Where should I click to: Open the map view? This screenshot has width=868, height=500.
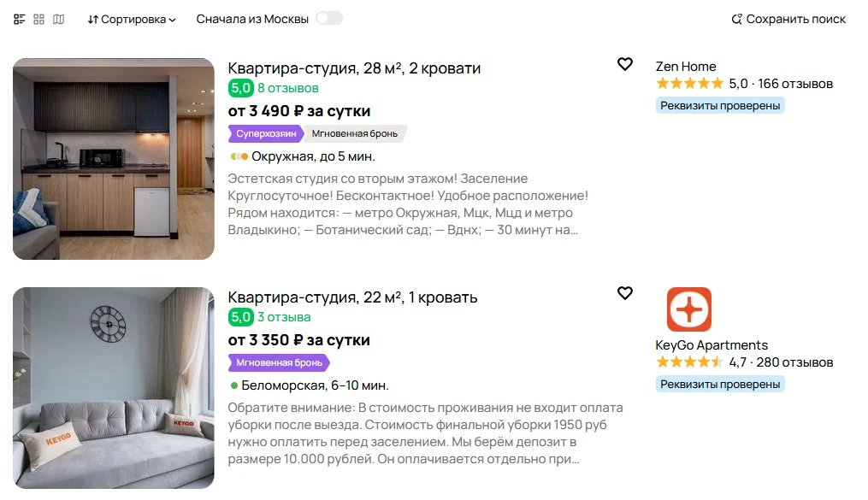[x=57, y=17]
